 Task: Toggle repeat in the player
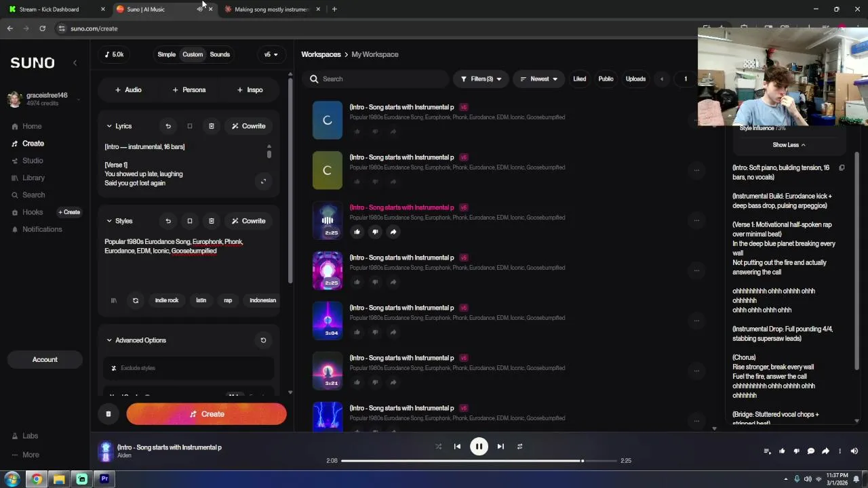coord(519,447)
